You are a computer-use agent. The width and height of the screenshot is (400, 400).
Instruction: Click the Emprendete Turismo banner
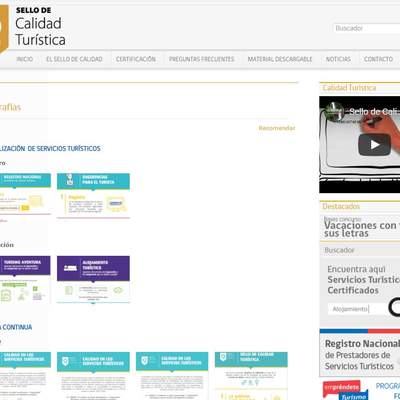[345, 390]
